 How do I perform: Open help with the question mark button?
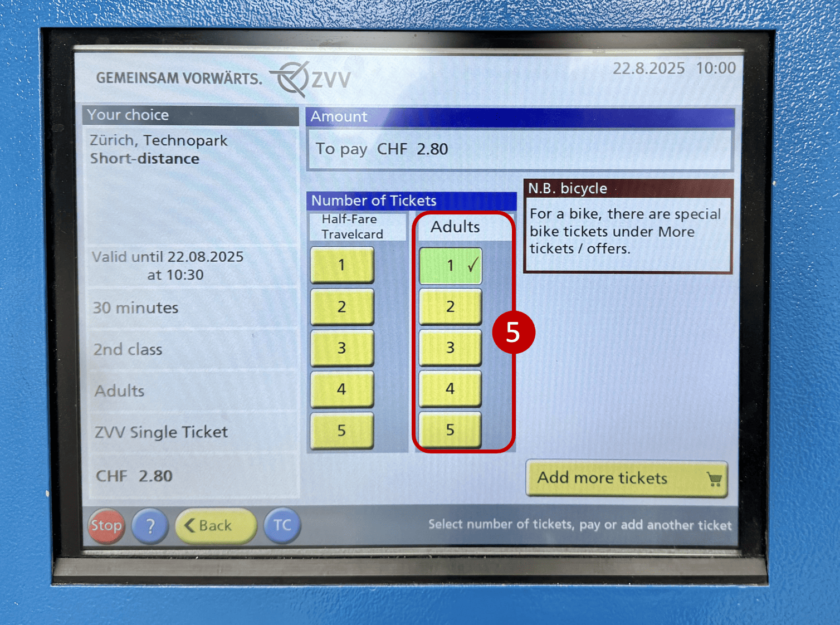150,525
